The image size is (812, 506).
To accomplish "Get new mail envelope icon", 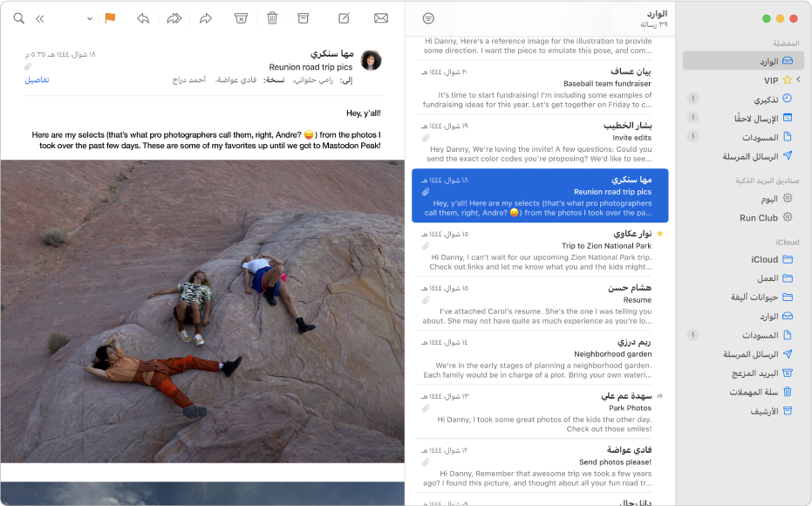I will click(x=380, y=18).
